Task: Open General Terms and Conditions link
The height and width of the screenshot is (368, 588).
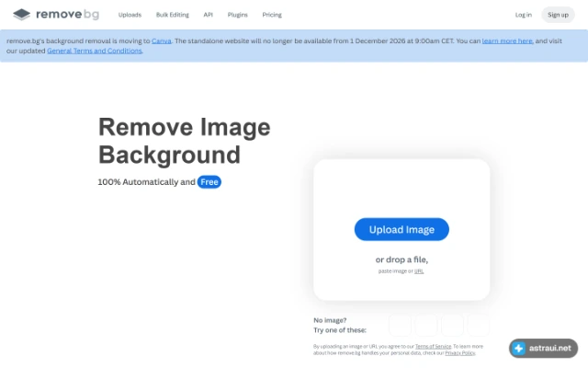Action: (x=95, y=51)
